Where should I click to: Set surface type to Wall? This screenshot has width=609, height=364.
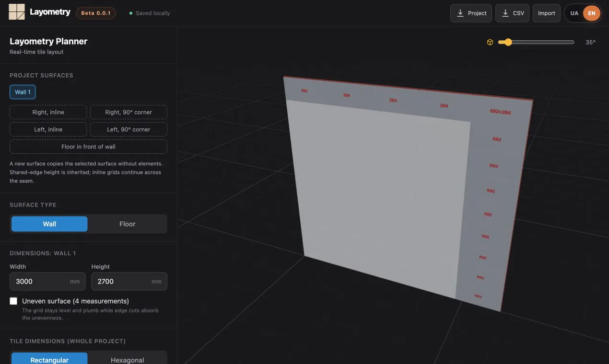click(49, 224)
